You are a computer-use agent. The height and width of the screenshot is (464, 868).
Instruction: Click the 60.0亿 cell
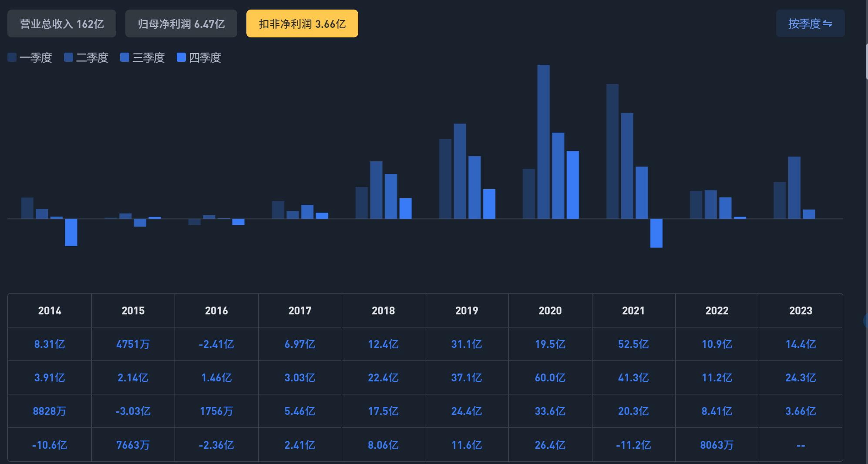click(550, 377)
